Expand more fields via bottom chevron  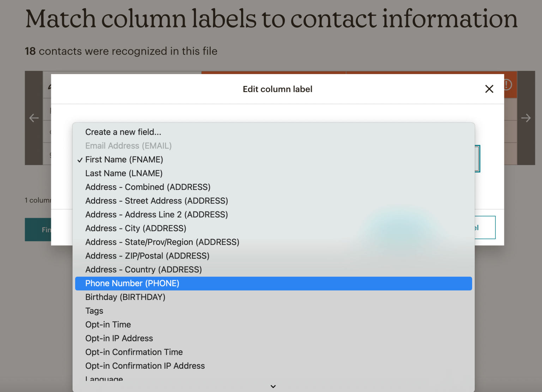[273, 386]
